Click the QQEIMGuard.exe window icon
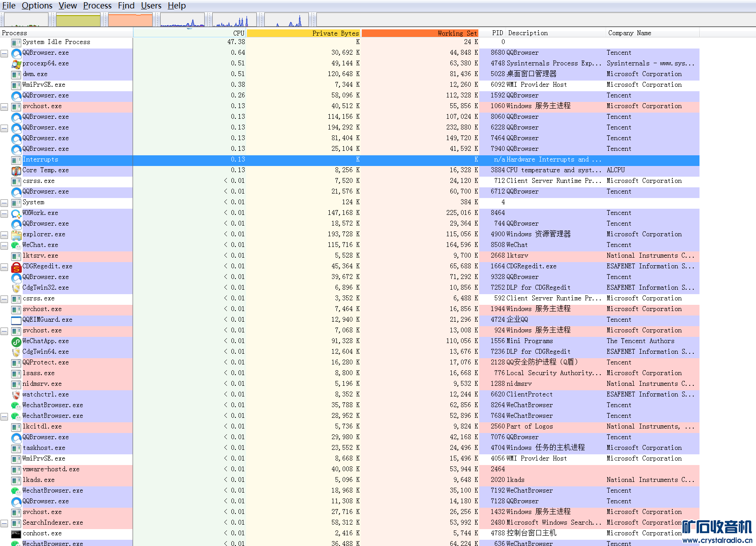 [16, 320]
